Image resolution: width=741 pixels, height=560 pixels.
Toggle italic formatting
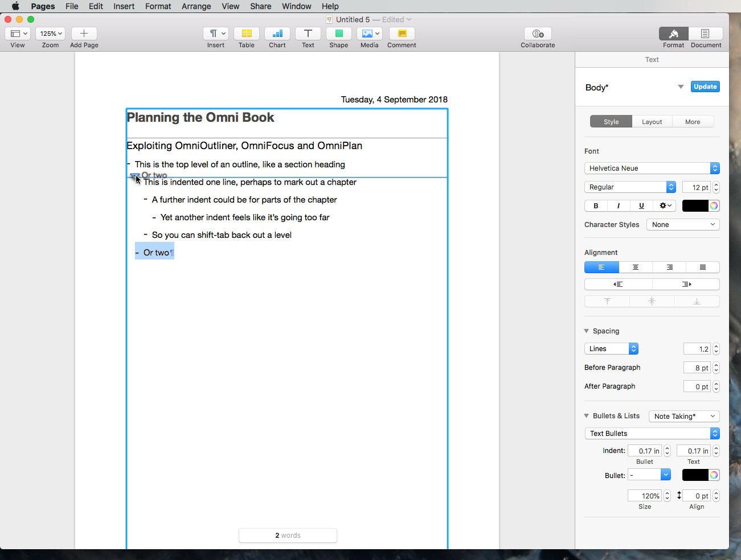[619, 205]
